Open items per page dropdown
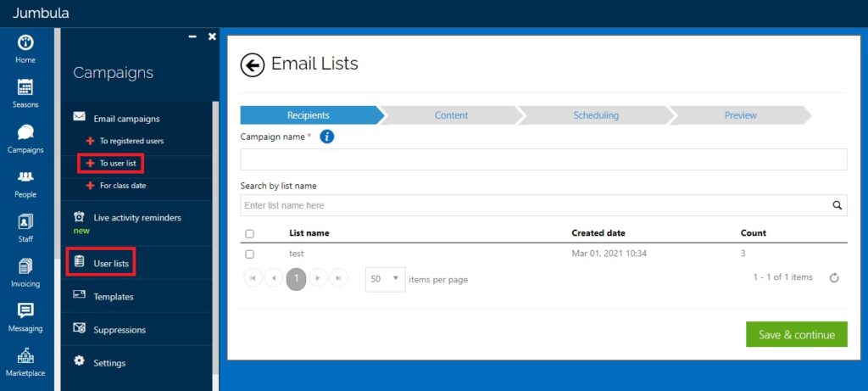Viewport: 868px width, 391px height. (386, 279)
